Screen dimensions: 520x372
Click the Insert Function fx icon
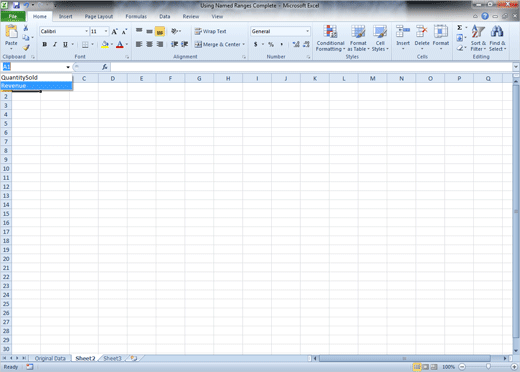pyautogui.click(x=104, y=67)
